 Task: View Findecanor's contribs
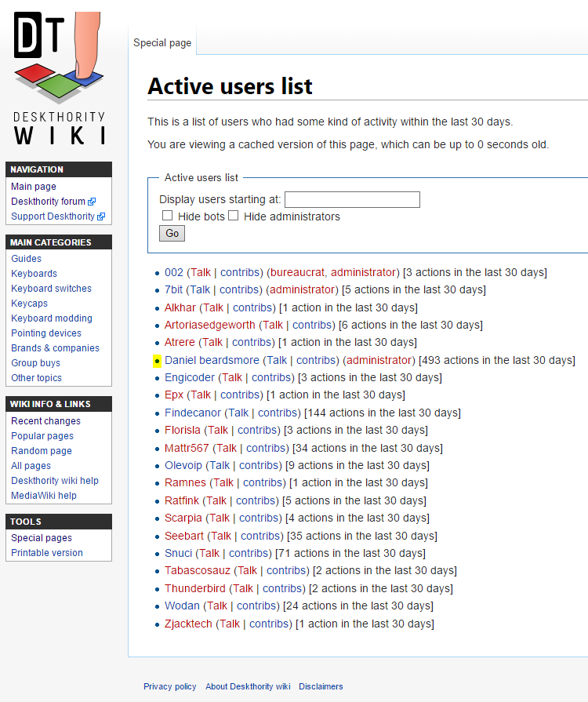point(278,413)
